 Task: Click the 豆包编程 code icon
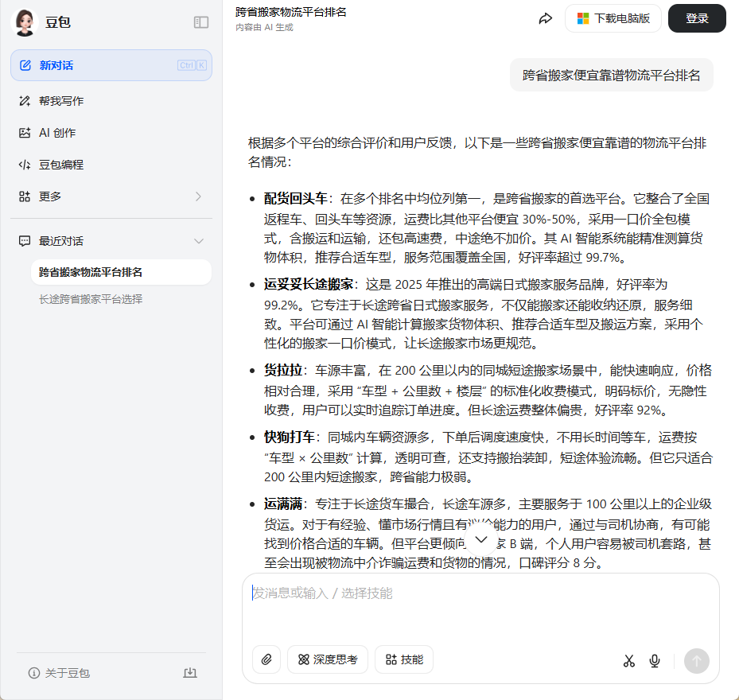(25, 165)
